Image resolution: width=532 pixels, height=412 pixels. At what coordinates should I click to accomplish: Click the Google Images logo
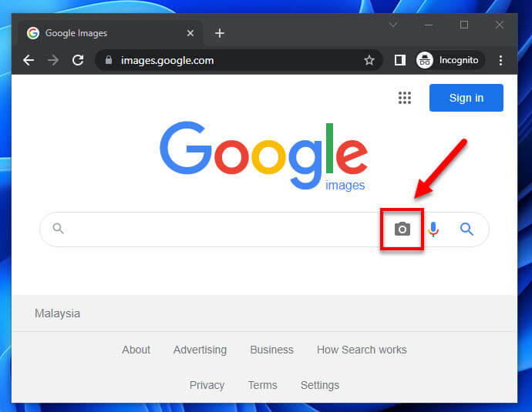coord(264,156)
